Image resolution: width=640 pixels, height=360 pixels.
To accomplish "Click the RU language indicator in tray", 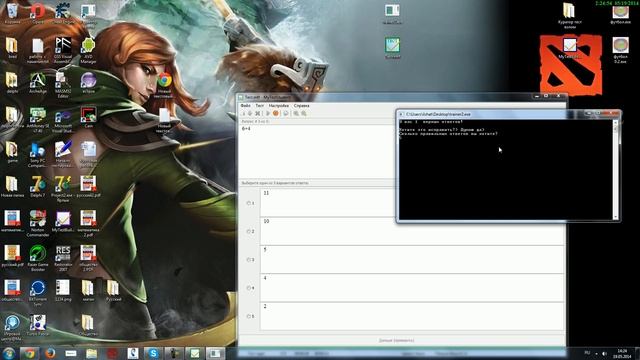I will [587, 353].
